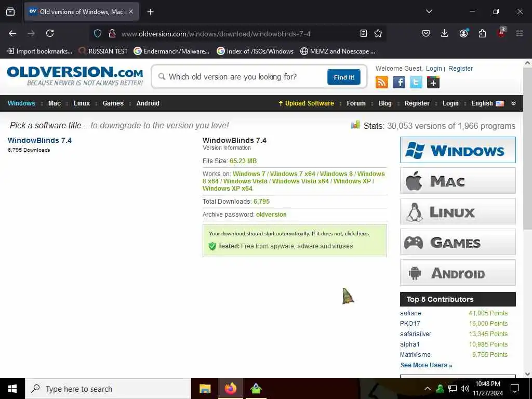The image size is (532, 399).
Task: Click the insecure padlock site info icon
Action: (x=112, y=33)
